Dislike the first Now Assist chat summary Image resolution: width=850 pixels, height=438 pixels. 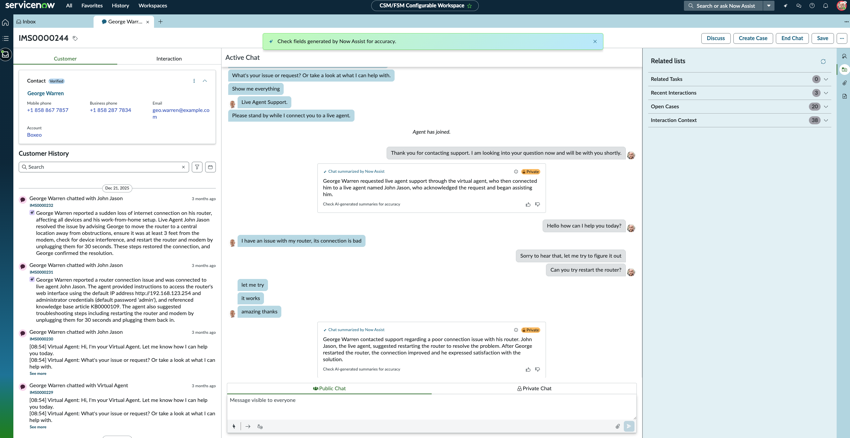(537, 204)
